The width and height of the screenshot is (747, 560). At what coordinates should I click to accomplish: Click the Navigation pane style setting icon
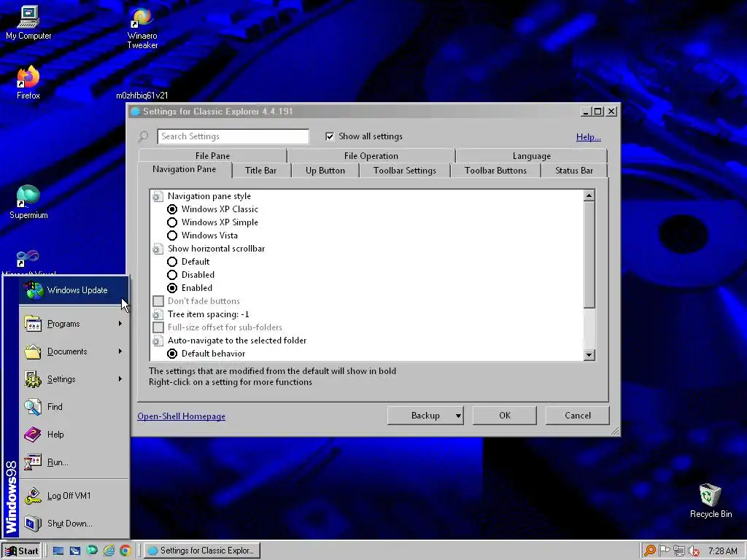158,196
